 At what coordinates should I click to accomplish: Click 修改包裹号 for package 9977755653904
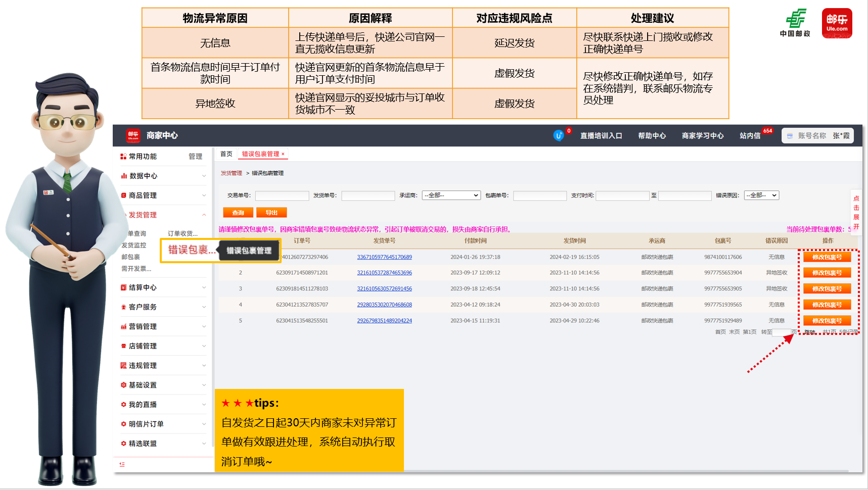827,273
